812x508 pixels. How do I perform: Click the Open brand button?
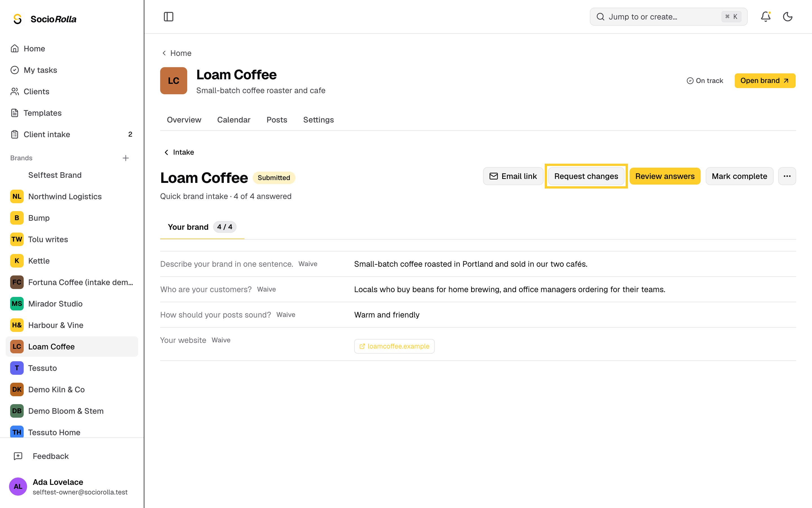765,81
